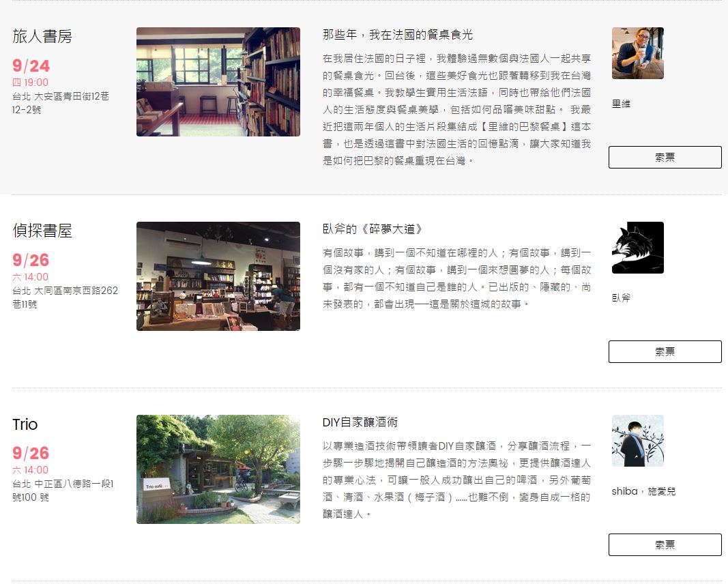This screenshot has width=728, height=584.
Task: Open 偵探書屋 venue title
Action: click(42, 231)
